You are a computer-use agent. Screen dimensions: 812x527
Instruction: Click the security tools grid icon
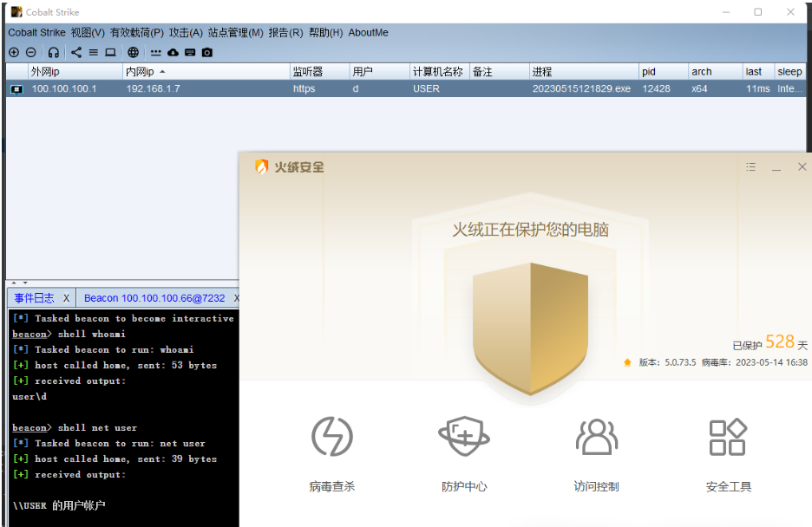728,437
